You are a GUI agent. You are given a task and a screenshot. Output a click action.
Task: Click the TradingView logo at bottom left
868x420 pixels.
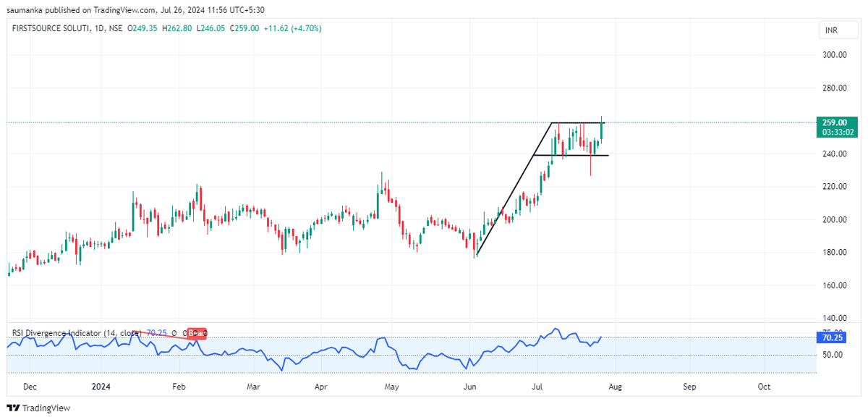pos(38,408)
